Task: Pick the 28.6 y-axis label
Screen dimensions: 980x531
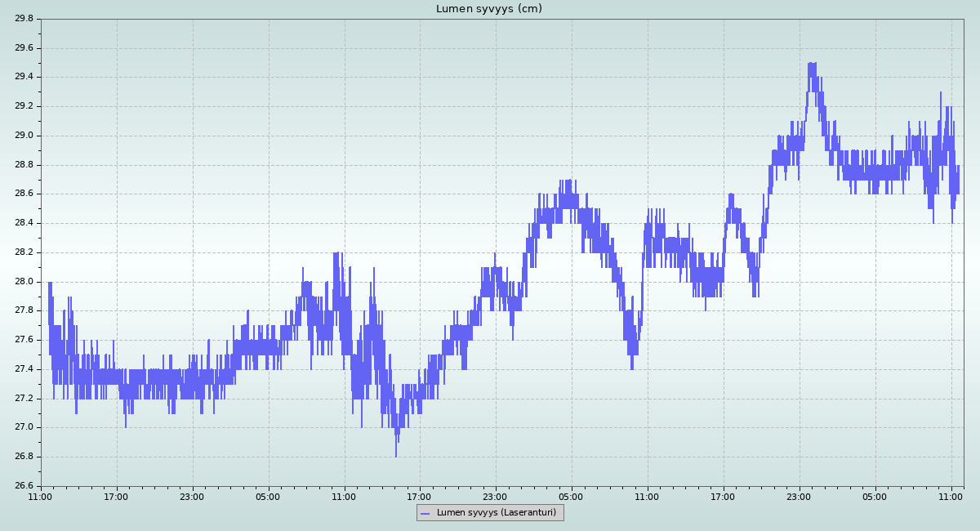Action: (x=24, y=194)
